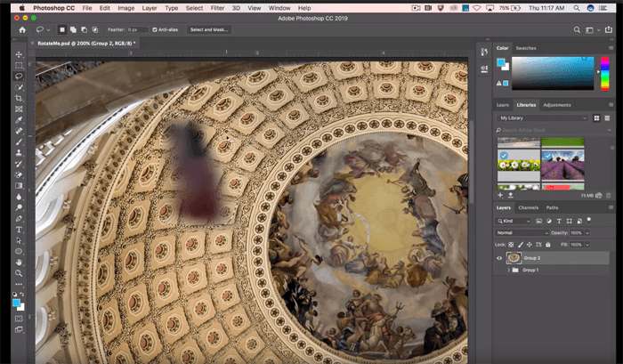
Task: Select the Crop tool
Action: [x=19, y=98]
